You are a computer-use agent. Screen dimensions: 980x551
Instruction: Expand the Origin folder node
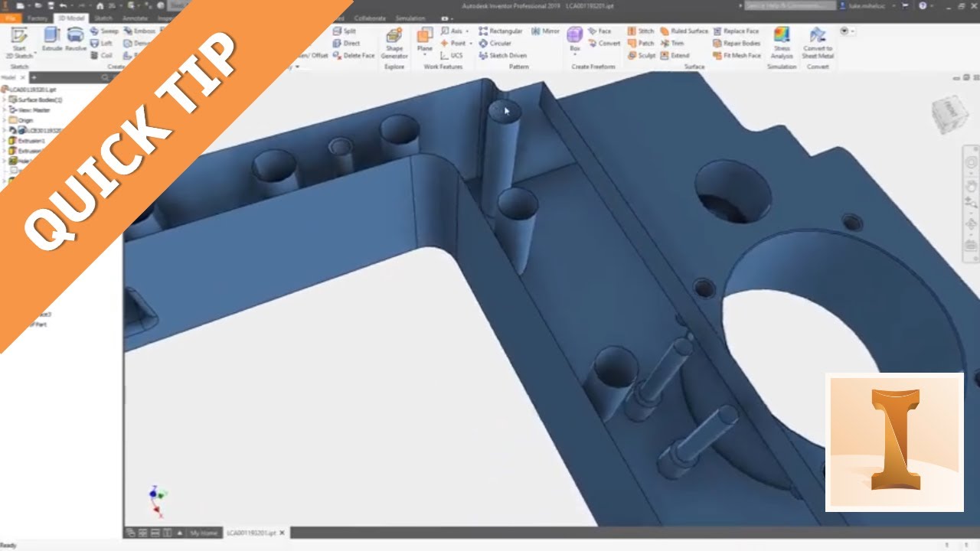click(x=4, y=120)
